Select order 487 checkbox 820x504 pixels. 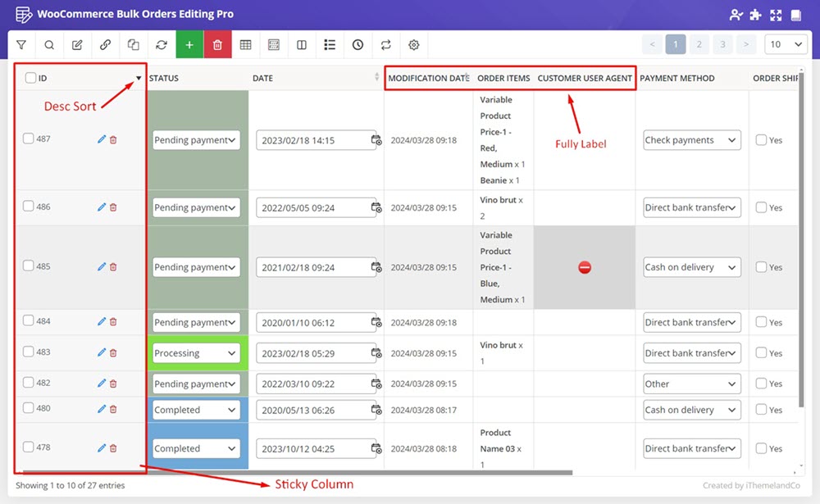(x=28, y=138)
